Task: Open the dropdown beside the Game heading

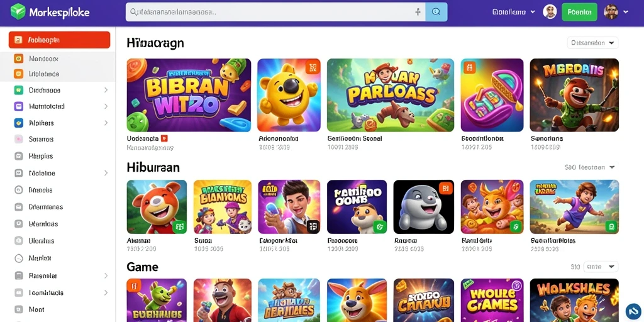Action: tap(601, 267)
